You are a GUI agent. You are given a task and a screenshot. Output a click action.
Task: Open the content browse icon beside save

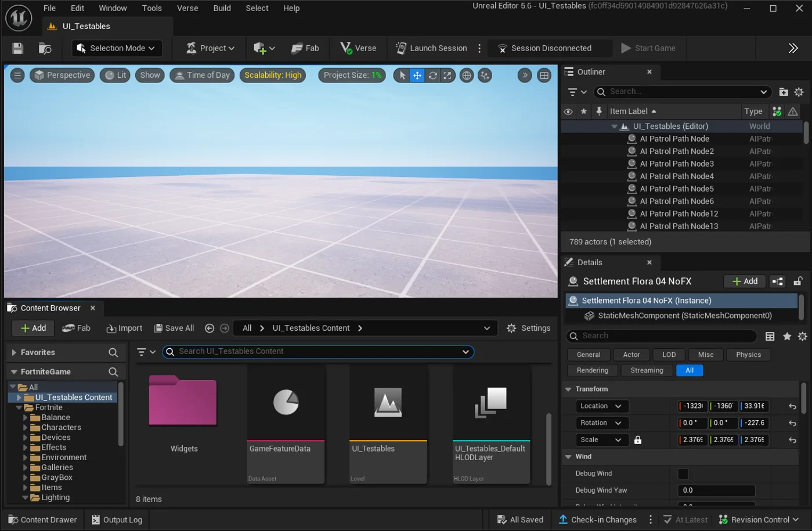[x=45, y=48]
